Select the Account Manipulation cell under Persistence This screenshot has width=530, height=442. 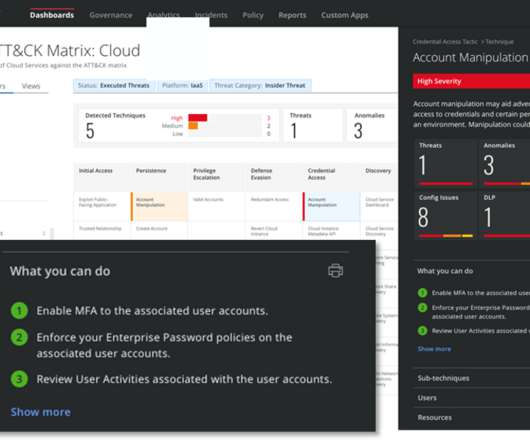[x=159, y=206]
